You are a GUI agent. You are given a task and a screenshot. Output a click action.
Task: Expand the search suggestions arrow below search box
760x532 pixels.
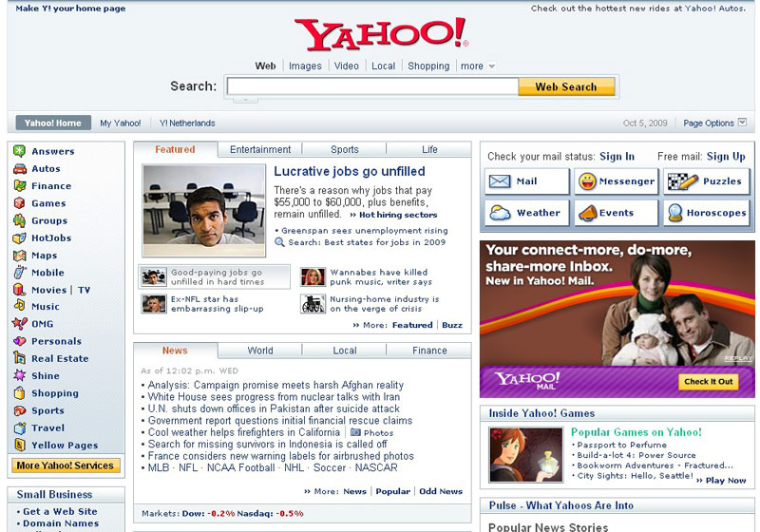[243, 99]
